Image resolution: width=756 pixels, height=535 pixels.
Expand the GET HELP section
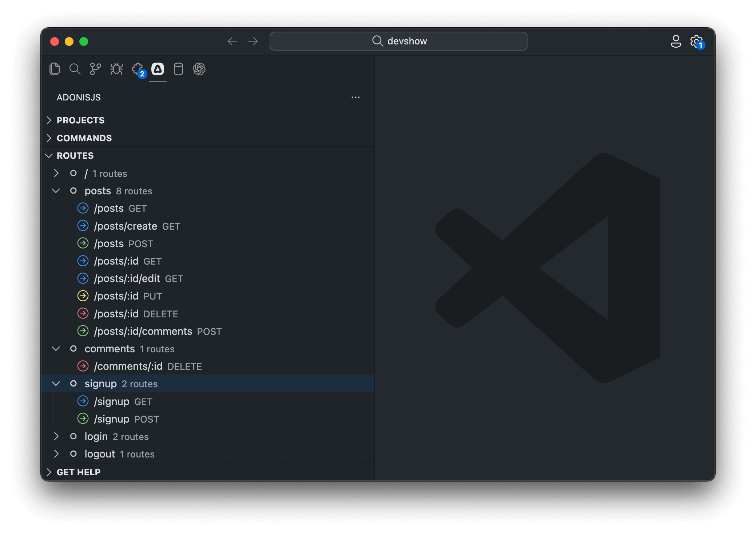tap(79, 472)
